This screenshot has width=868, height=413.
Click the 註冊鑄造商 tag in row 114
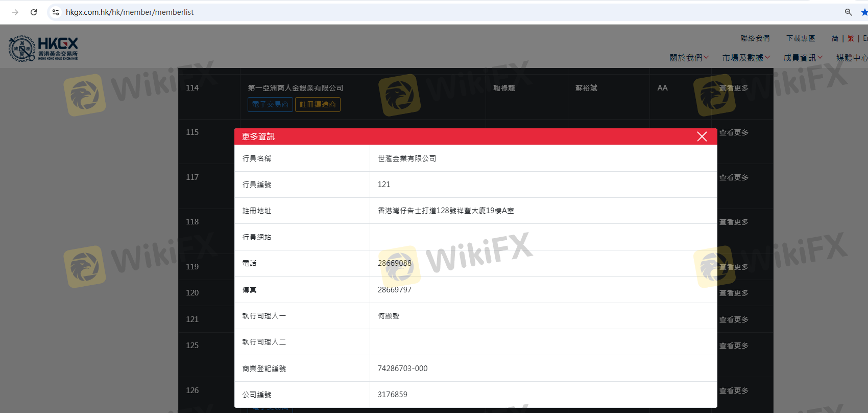pos(318,104)
